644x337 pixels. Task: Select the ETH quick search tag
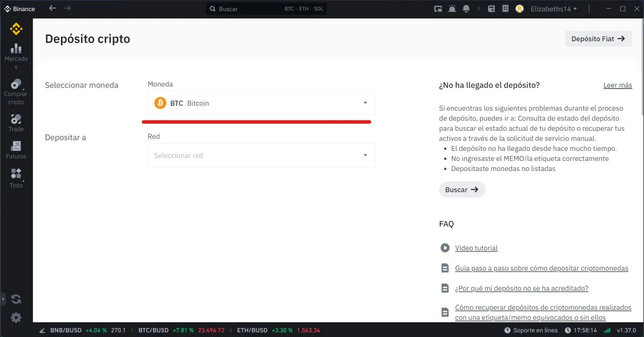pos(303,9)
